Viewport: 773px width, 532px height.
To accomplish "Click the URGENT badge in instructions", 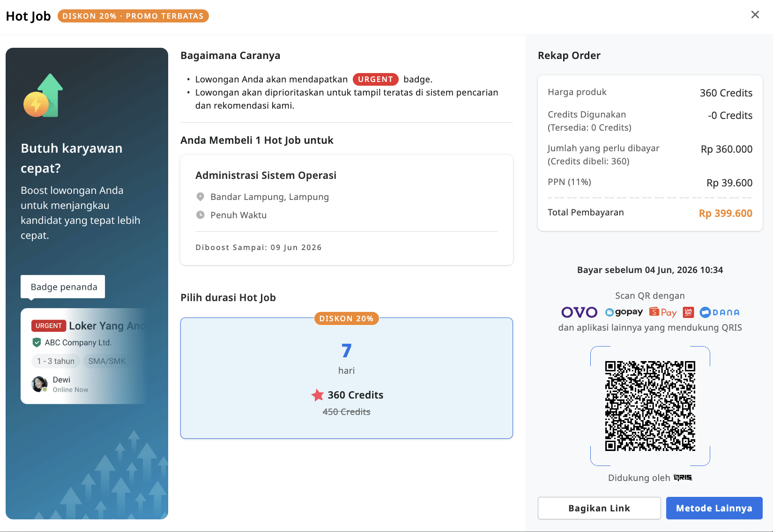I will click(376, 79).
